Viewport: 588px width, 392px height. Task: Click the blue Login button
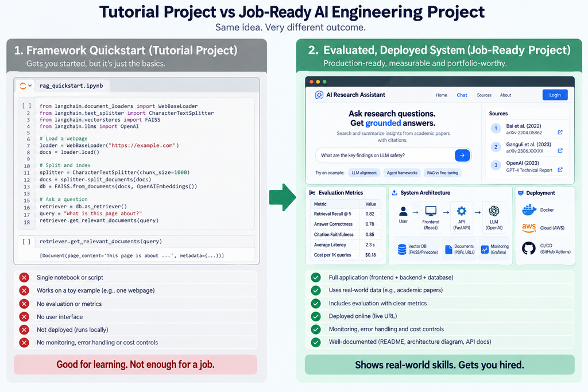555,95
